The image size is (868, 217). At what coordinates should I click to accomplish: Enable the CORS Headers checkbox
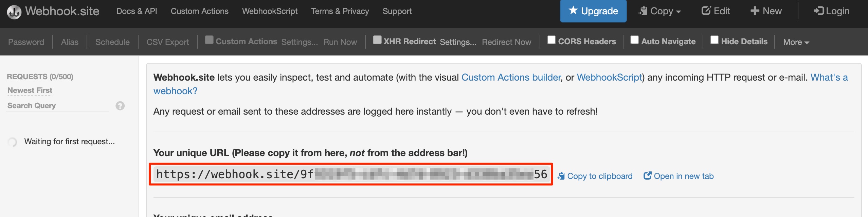coord(551,40)
